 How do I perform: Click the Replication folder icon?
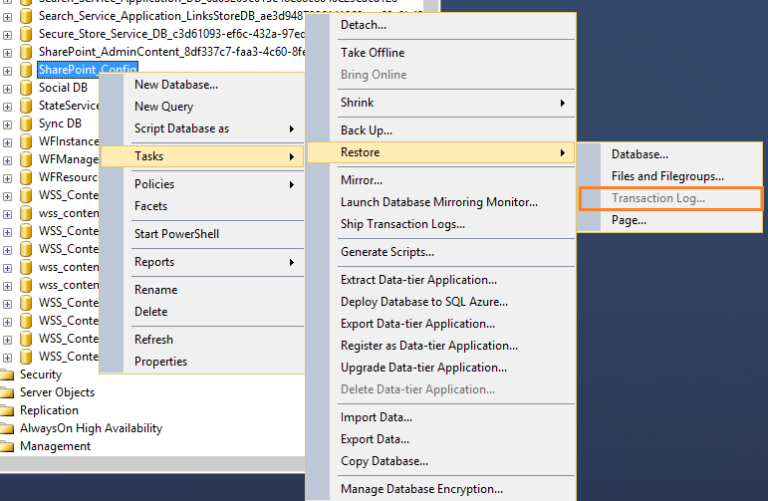coord(7,410)
